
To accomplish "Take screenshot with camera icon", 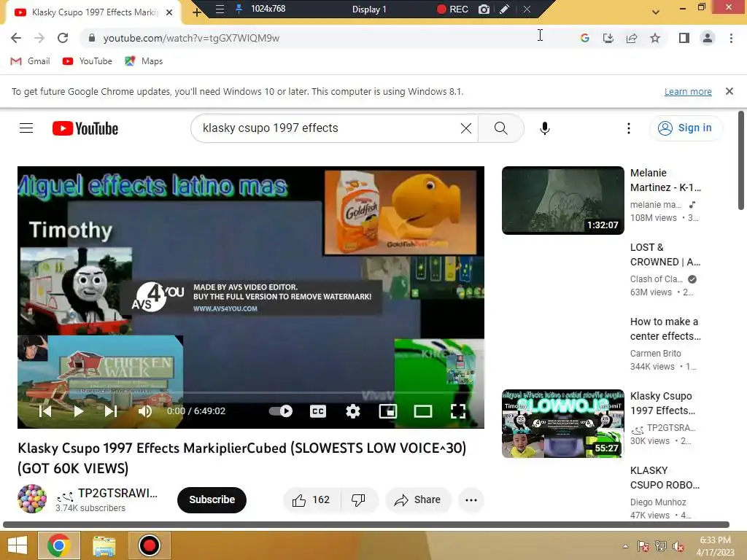I will click(484, 9).
